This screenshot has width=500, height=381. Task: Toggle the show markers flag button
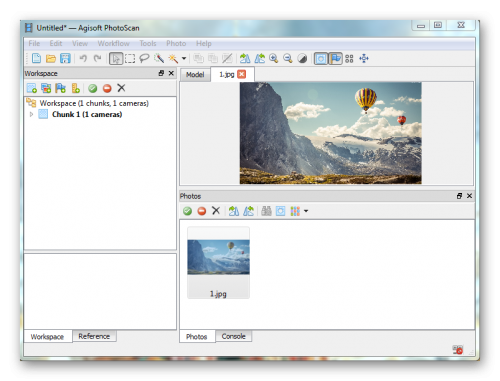click(336, 59)
